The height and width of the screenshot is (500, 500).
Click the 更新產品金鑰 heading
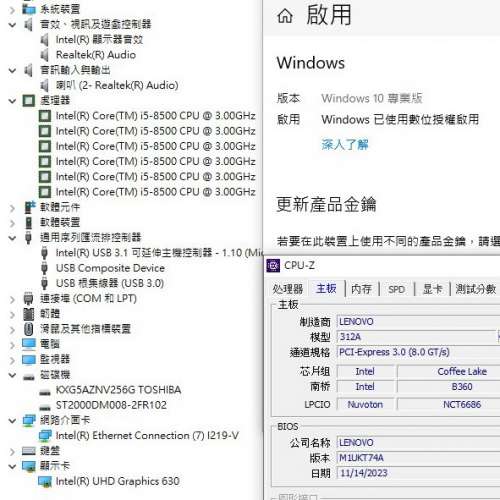326,204
